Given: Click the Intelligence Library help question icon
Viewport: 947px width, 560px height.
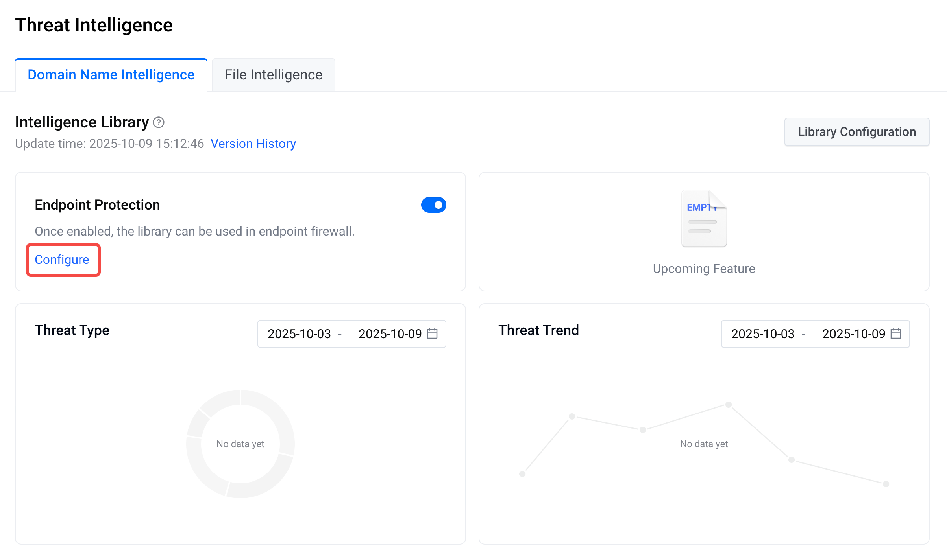Looking at the screenshot, I should click(x=159, y=123).
